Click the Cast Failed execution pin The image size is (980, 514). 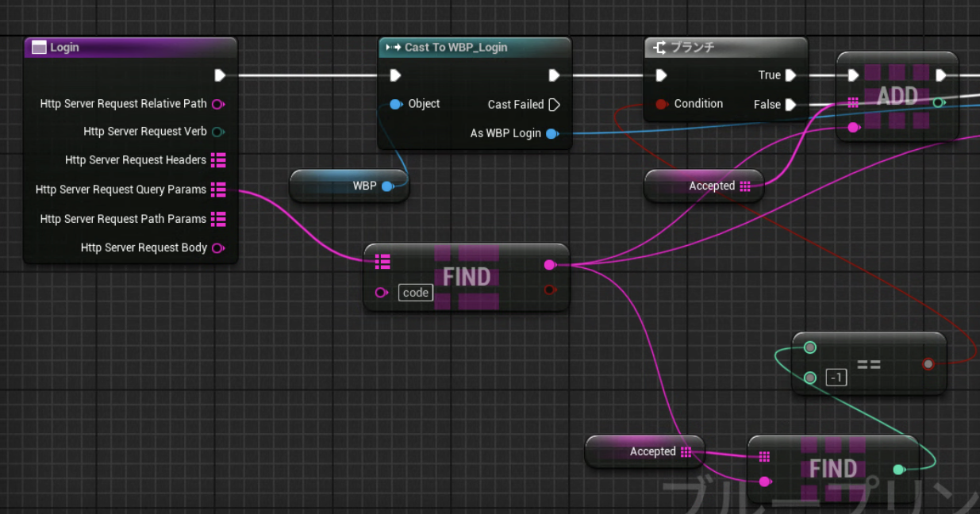pos(555,105)
